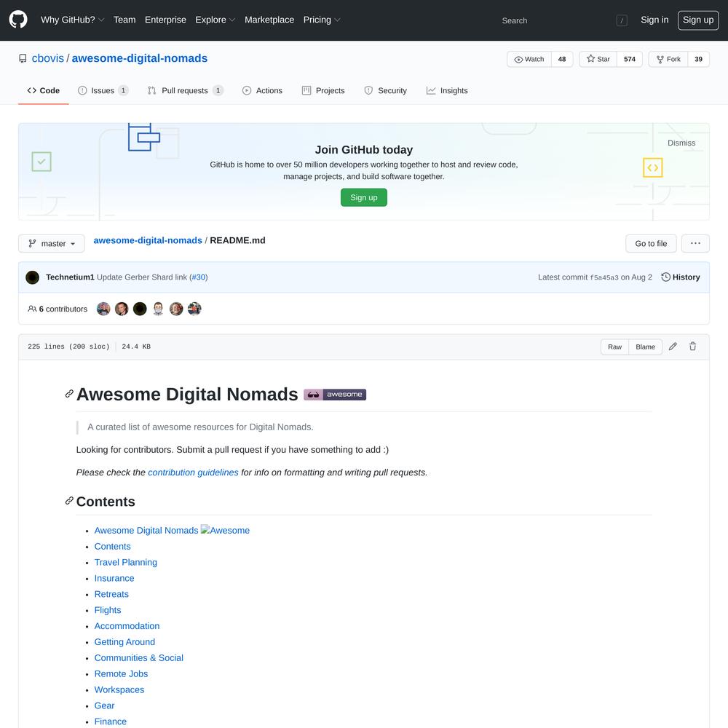
Task: Fork this repository
Action: (x=668, y=59)
